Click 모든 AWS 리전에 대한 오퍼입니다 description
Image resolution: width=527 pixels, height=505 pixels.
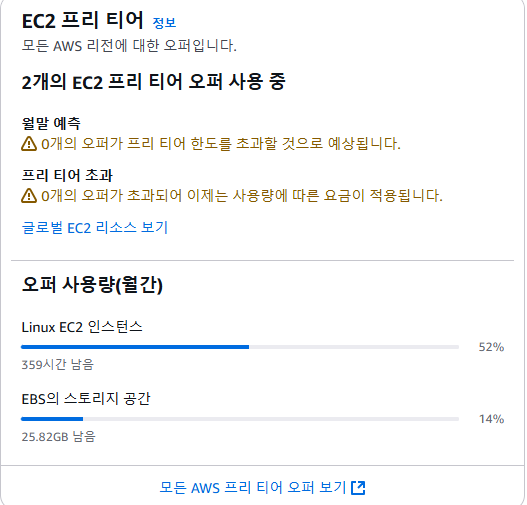pos(129,45)
